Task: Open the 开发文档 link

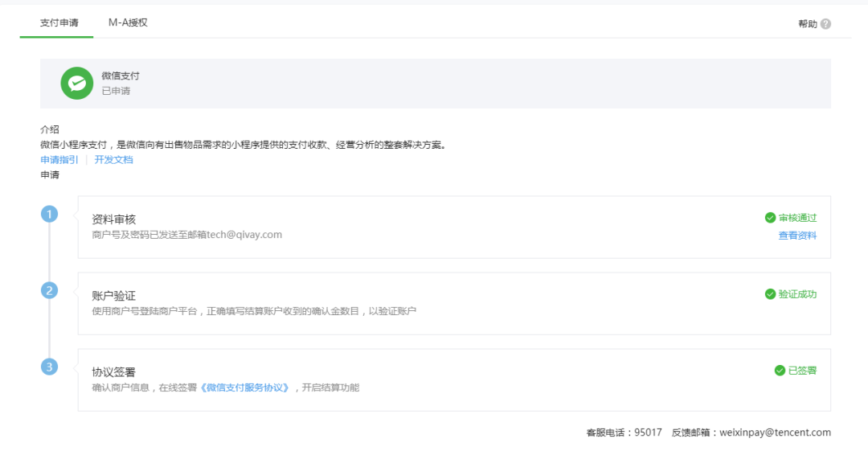Action: [x=113, y=160]
